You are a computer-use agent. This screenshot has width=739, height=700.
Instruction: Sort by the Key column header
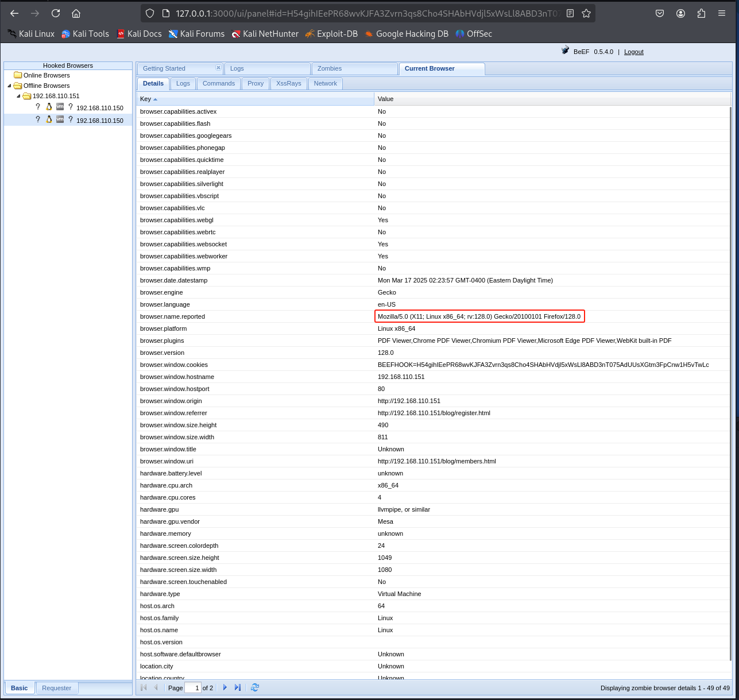pos(146,99)
